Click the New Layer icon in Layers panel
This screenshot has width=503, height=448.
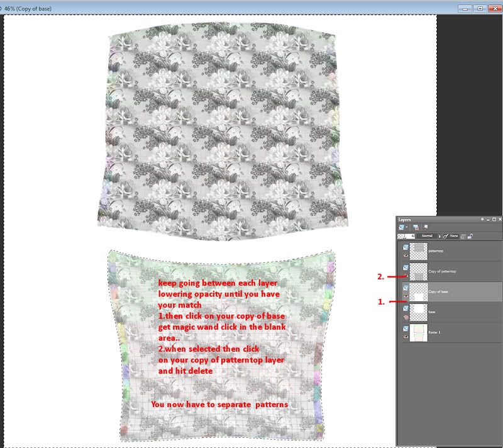(x=401, y=227)
